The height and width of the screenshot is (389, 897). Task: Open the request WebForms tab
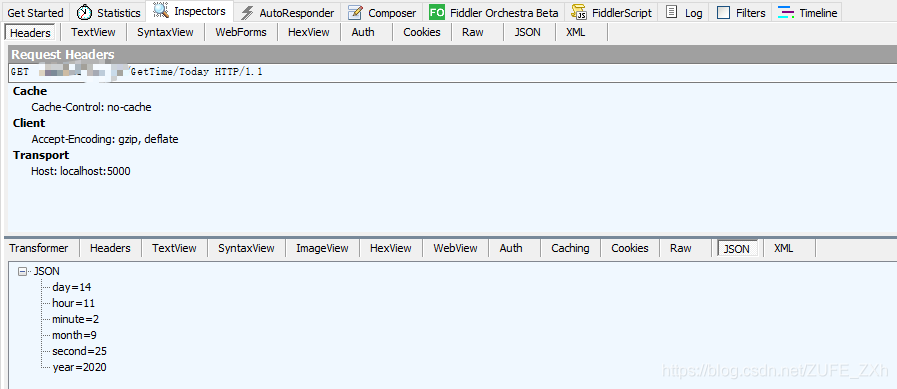(x=241, y=32)
